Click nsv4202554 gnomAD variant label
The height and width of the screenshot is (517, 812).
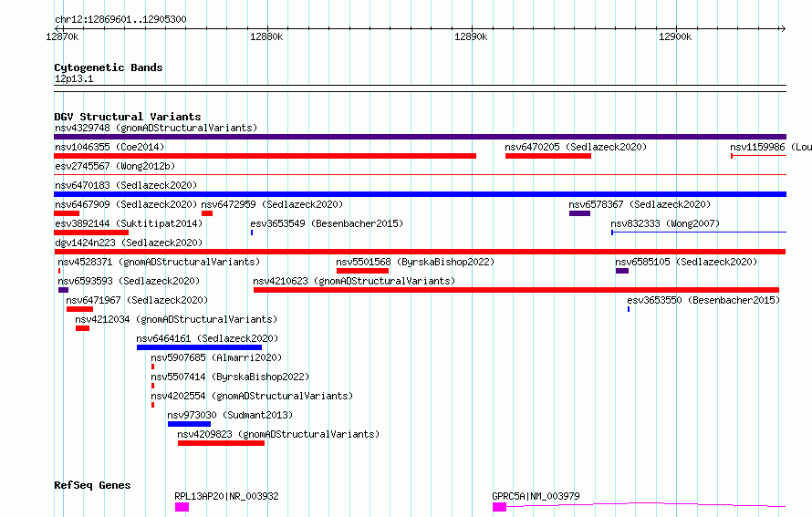252,396
